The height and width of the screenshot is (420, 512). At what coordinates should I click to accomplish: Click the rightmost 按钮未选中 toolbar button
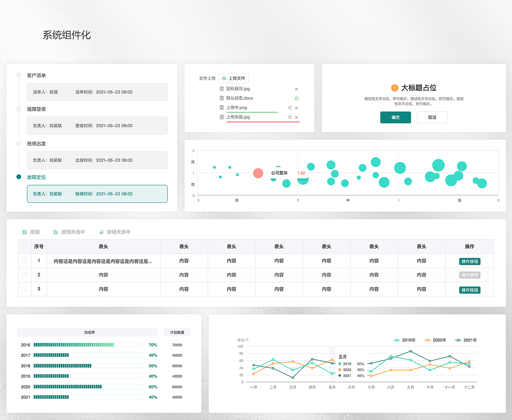point(115,232)
